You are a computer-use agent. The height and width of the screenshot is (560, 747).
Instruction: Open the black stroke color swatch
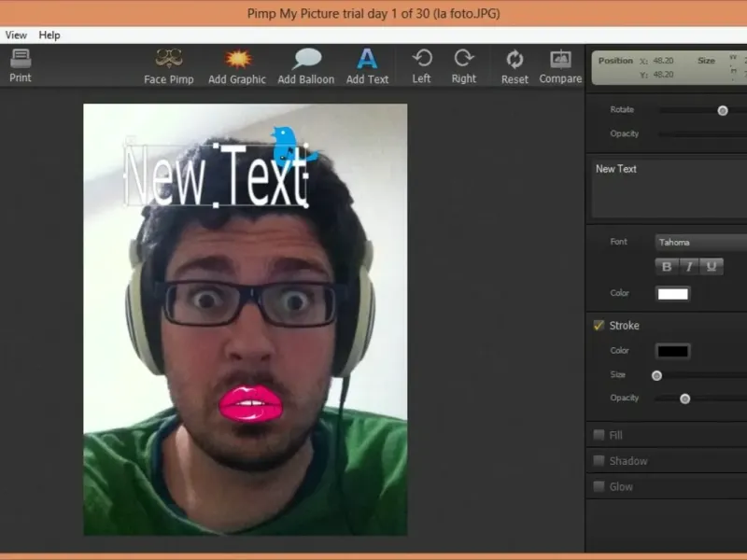tap(672, 352)
